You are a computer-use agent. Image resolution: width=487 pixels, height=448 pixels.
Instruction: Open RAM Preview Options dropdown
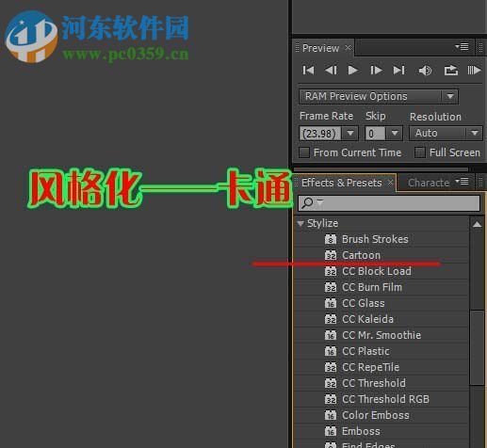coord(379,96)
